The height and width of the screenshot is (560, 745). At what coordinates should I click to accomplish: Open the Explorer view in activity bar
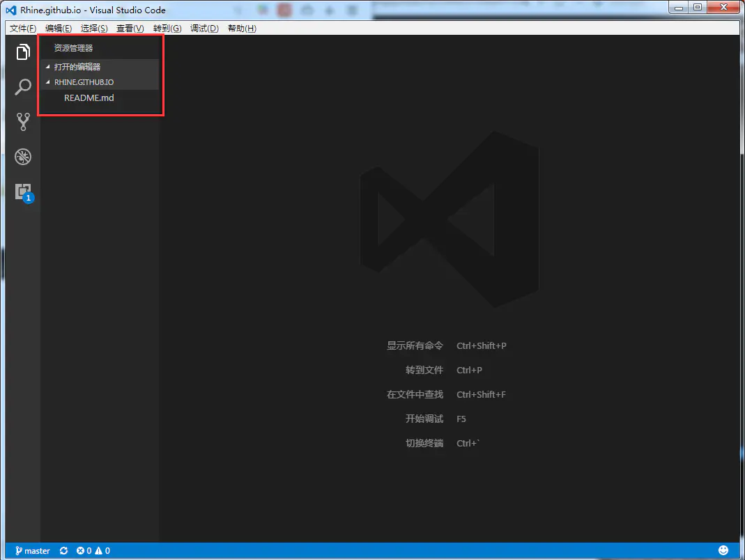[23, 52]
